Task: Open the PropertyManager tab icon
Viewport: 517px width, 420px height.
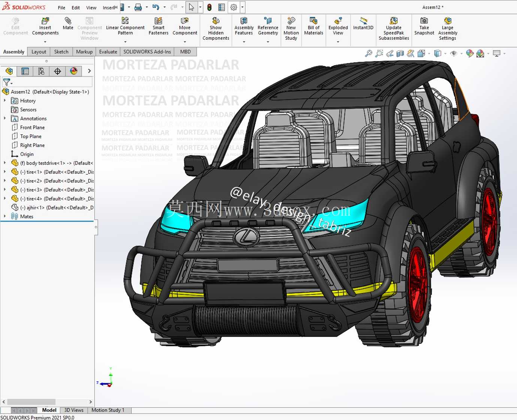Action: (25, 71)
